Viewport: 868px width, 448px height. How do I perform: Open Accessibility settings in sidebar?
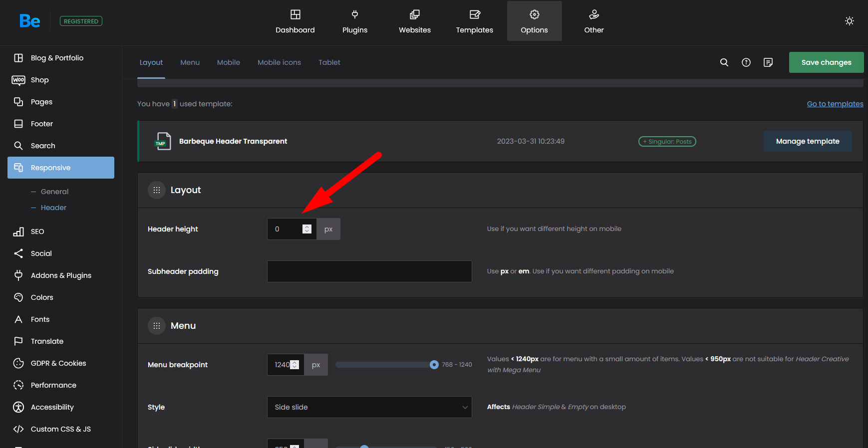point(61,407)
